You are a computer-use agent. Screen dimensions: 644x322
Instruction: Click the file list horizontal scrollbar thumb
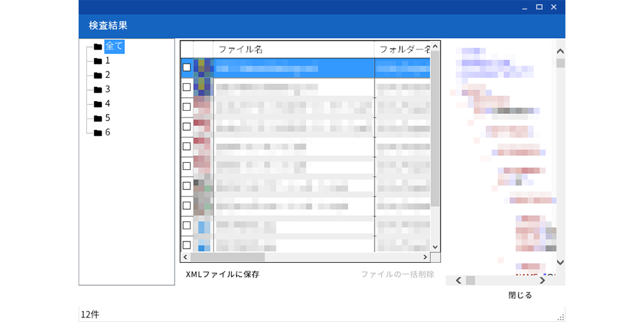[x=227, y=257]
